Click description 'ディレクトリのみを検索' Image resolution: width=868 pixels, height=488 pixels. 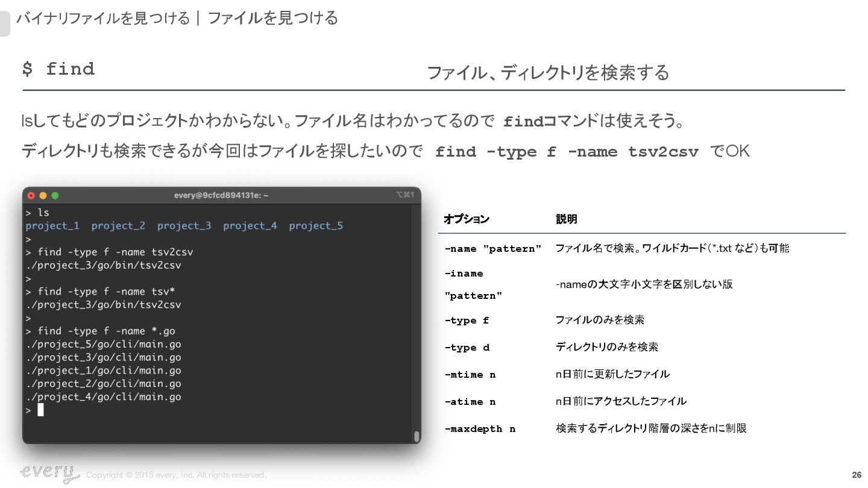[x=606, y=347]
